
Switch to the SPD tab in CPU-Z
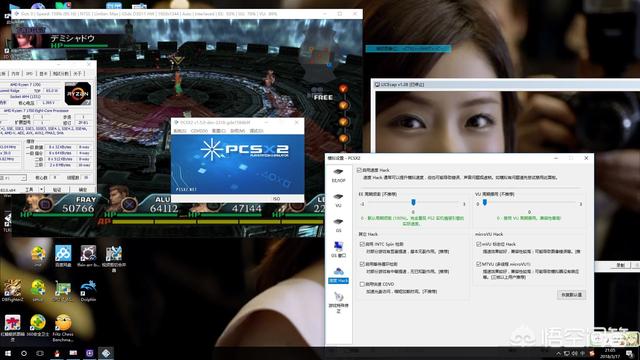[x=29, y=73]
